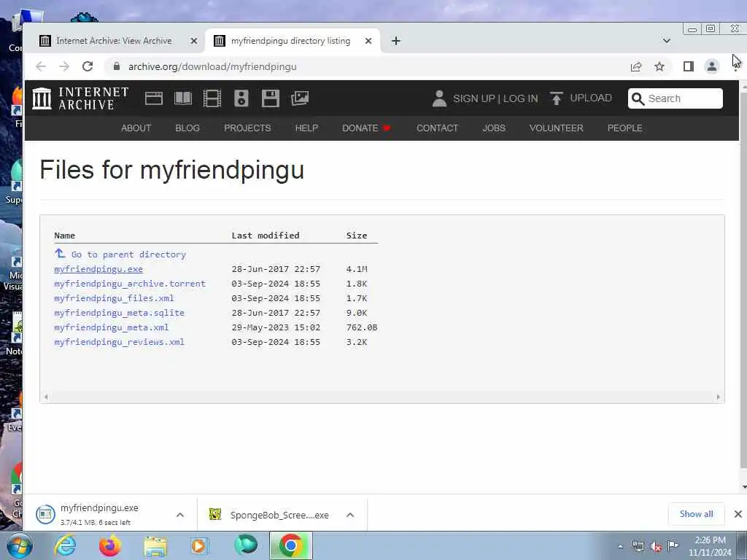Select myfriendpingu directory listing tab
The height and width of the screenshot is (560, 747).
[x=293, y=41]
